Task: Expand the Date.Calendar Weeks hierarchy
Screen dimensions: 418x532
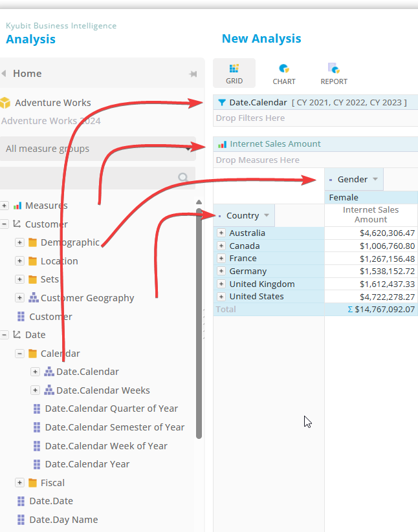Action: 35,390
